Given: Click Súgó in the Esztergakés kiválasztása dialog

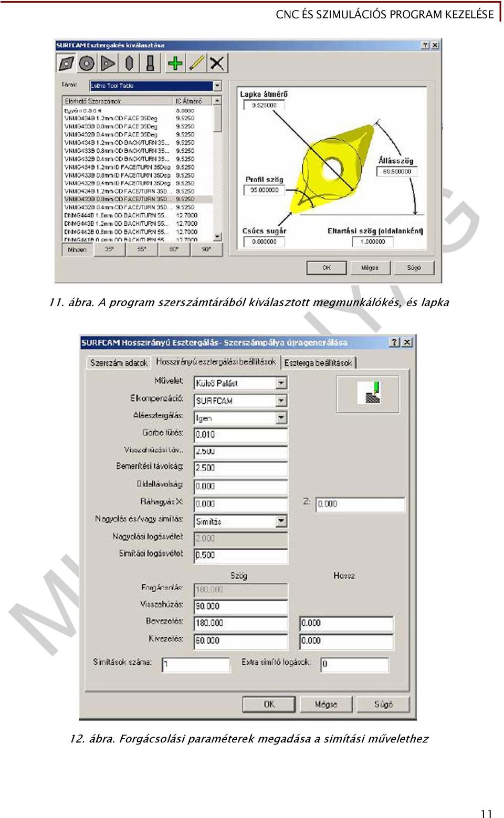Looking at the screenshot, I should tap(414, 268).
